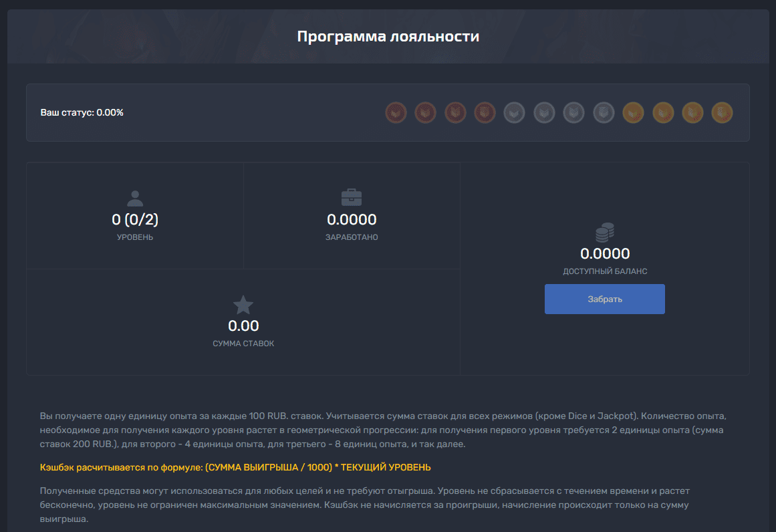The height and width of the screenshot is (532, 776).
Task: Select the first silver rank badge
Action: point(514,112)
